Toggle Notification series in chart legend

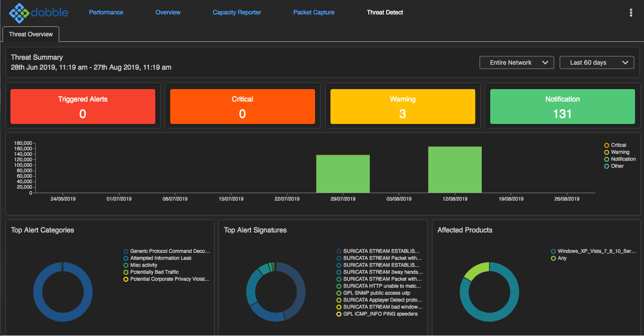pyautogui.click(x=607, y=159)
